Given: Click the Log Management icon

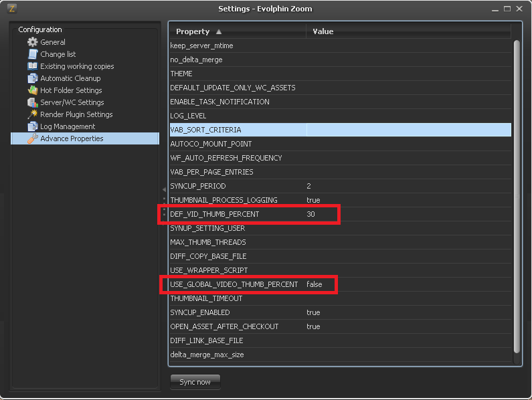Looking at the screenshot, I should 33,126.
